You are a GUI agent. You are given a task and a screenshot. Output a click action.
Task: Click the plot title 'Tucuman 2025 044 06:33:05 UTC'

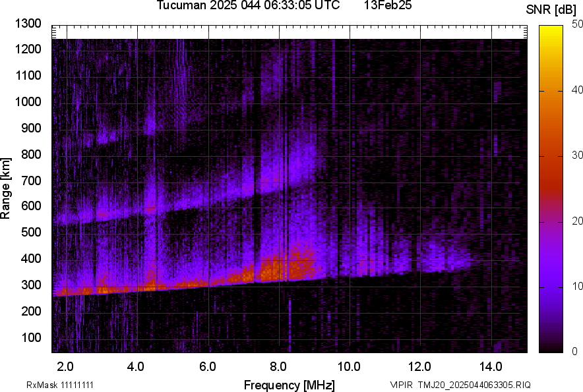[x=248, y=6]
